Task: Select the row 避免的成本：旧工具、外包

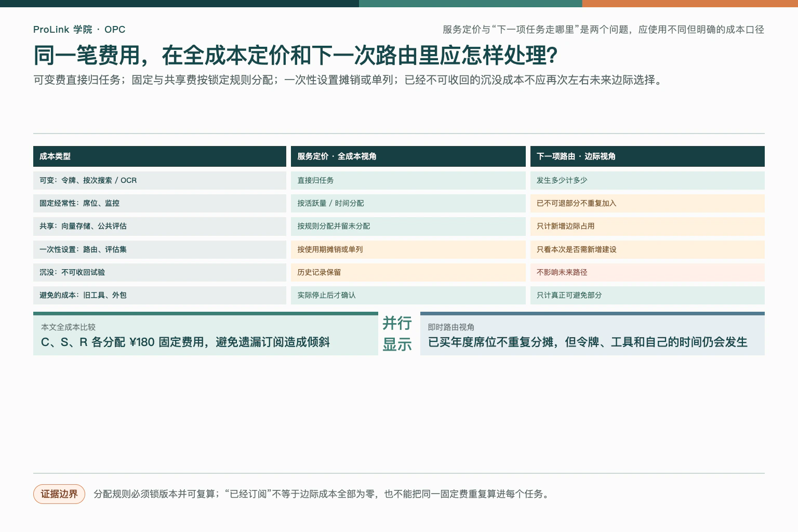Action: (159, 295)
